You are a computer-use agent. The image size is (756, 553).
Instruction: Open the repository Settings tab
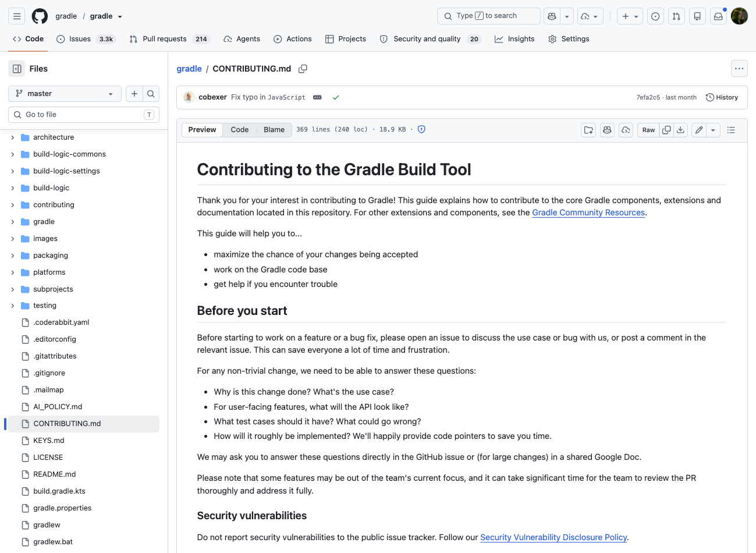(x=569, y=39)
